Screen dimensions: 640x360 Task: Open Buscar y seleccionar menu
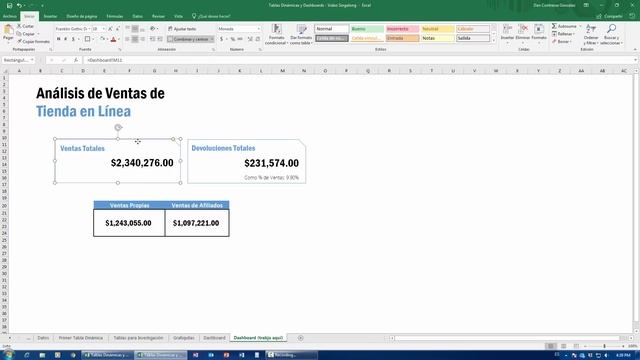click(x=611, y=34)
